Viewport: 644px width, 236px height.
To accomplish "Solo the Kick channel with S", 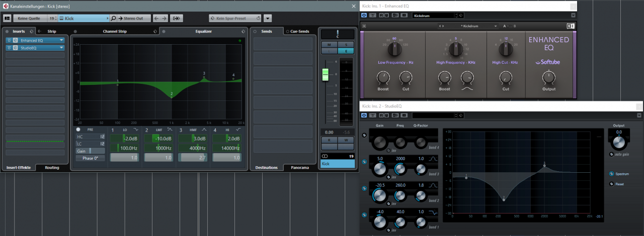I will pos(346,45).
